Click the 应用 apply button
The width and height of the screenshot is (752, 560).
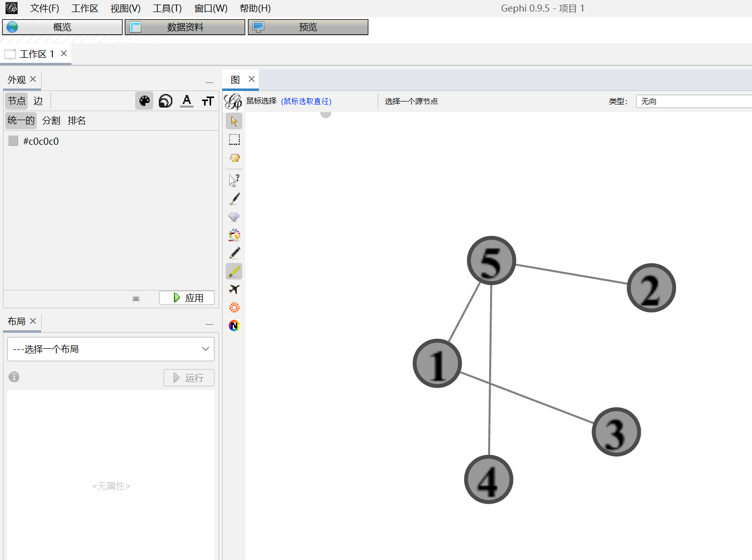186,298
